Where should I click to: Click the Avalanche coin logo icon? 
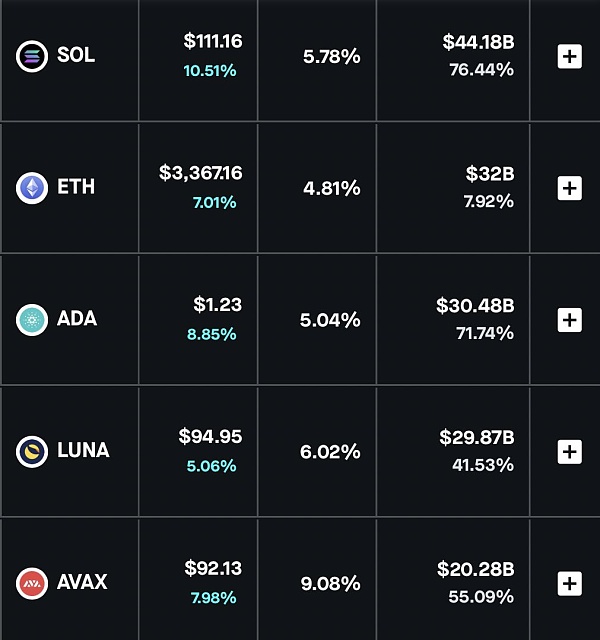click(32, 583)
